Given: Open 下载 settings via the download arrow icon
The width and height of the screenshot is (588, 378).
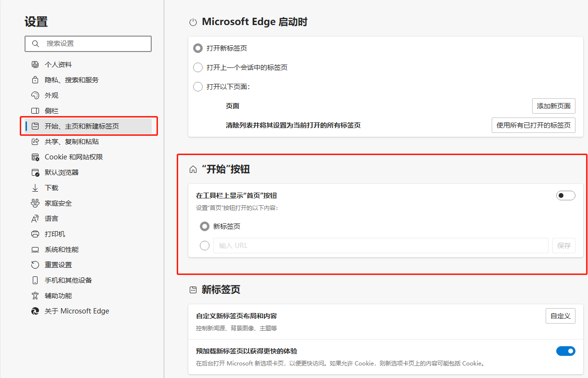Looking at the screenshot, I should [x=35, y=187].
